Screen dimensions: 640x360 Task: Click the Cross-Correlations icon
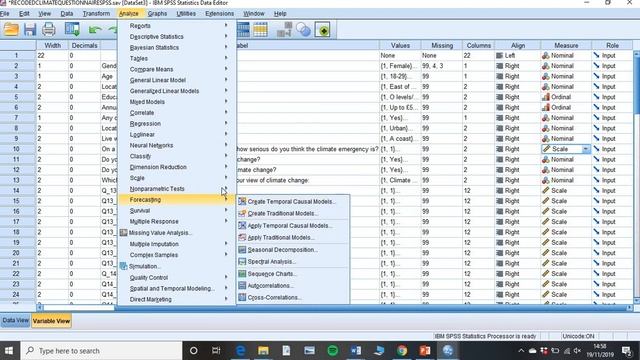242,297
